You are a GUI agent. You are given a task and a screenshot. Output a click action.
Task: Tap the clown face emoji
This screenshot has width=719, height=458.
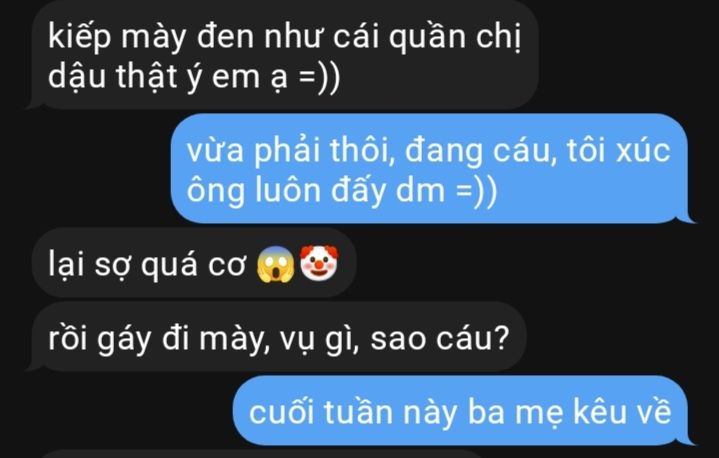tap(319, 263)
